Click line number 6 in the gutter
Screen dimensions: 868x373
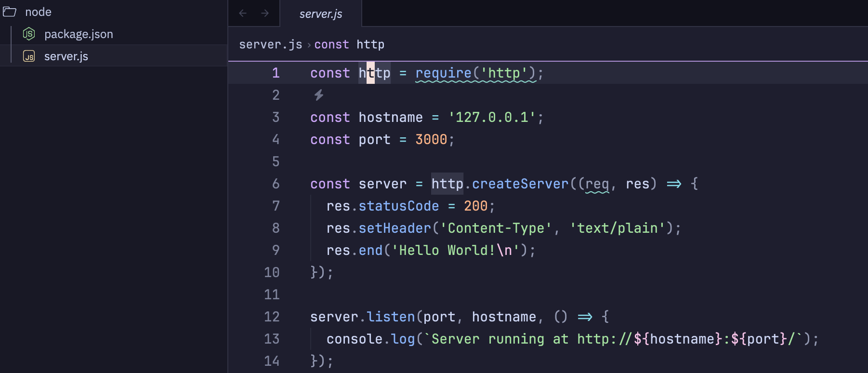(276, 184)
